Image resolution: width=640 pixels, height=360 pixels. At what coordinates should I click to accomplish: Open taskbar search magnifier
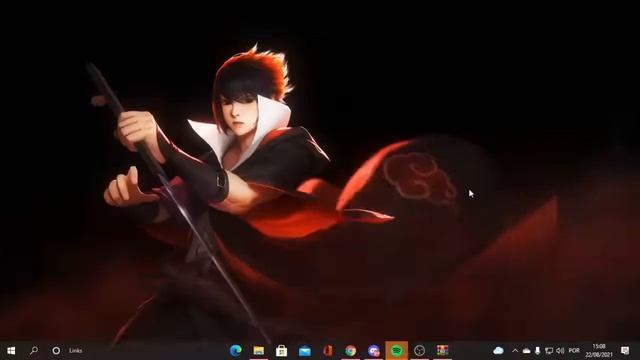point(34,351)
